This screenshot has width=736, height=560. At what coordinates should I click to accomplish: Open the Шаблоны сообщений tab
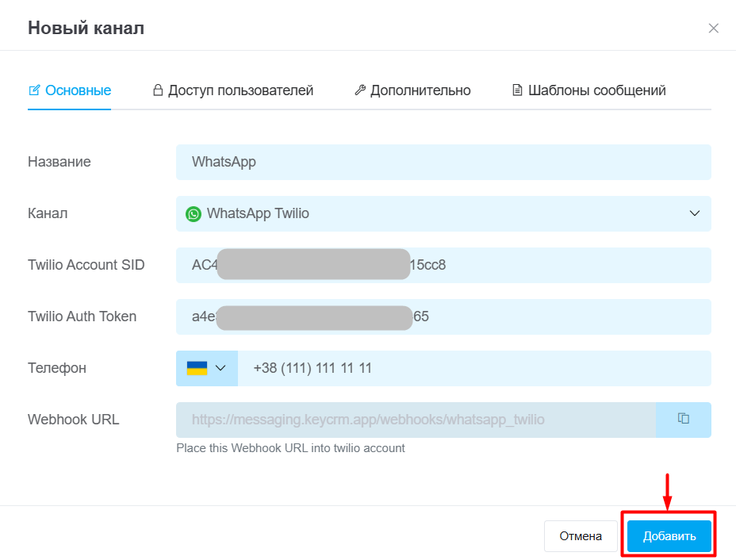pos(588,90)
